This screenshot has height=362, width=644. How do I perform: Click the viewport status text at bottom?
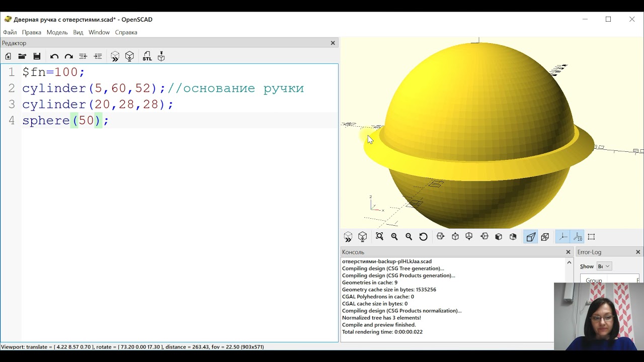pos(132,347)
